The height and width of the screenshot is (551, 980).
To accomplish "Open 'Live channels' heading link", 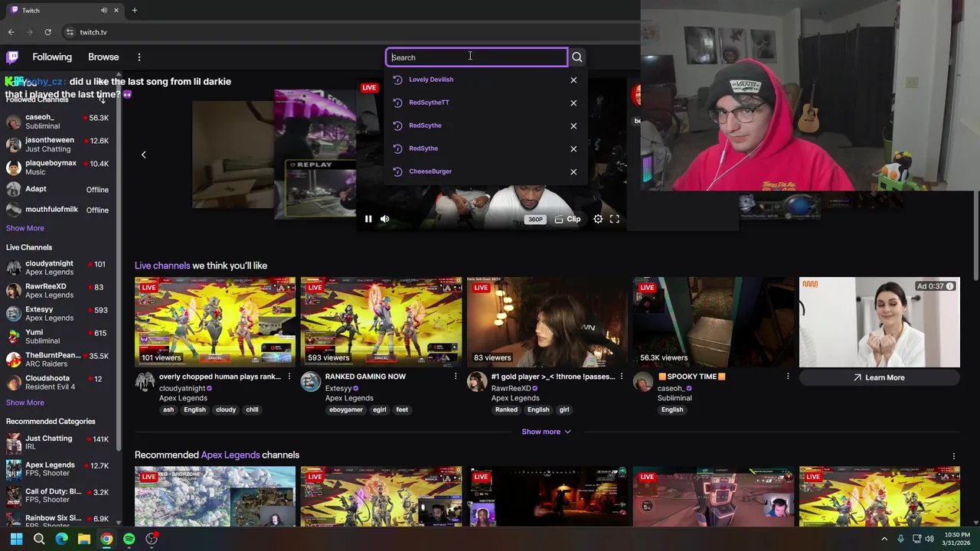I will 162,266.
